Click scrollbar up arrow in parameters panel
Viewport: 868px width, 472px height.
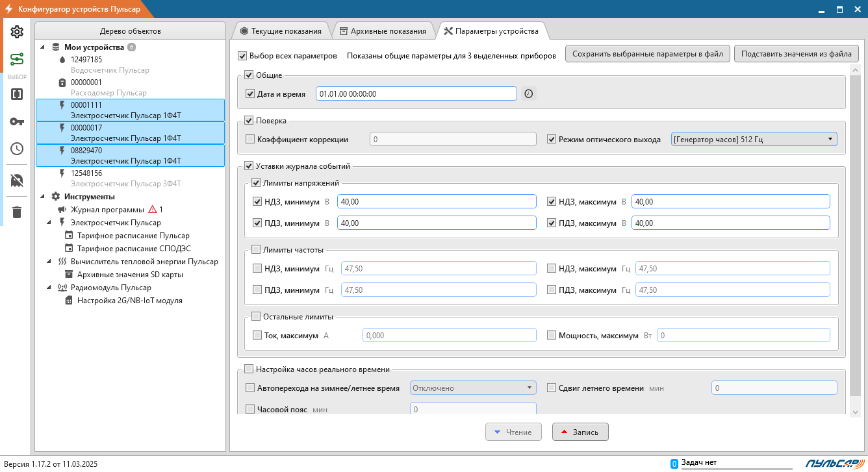tap(854, 69)
